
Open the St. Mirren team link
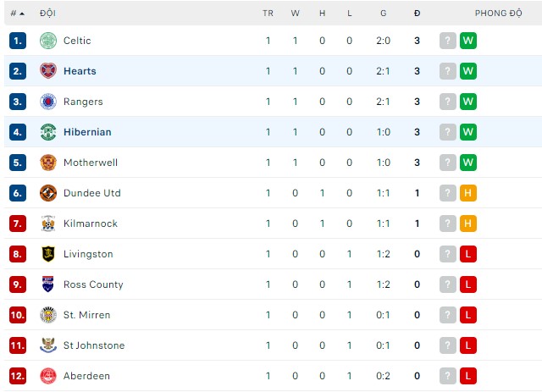coord(87,315)
